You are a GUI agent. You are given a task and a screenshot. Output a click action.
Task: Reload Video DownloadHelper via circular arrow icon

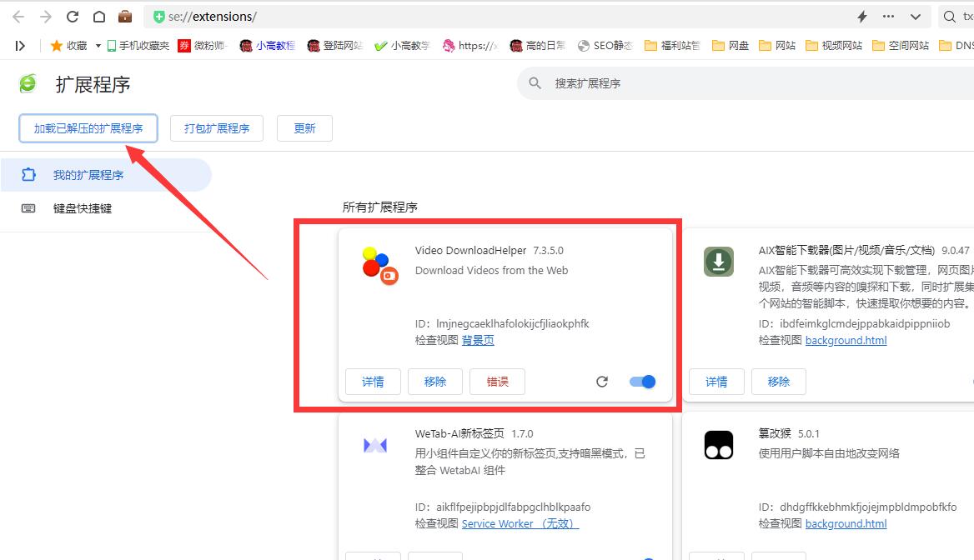(602, 381)
